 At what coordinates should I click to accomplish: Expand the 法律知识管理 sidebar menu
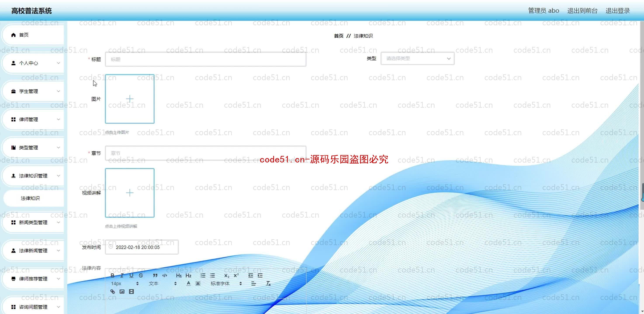[35, 176]
